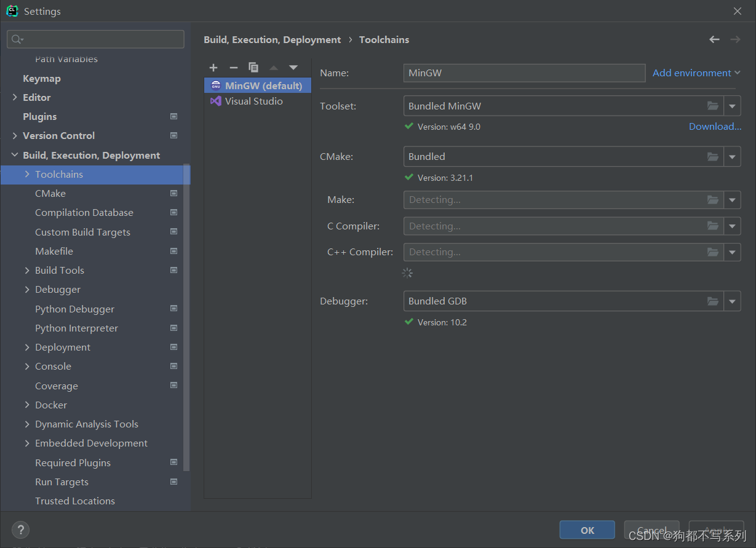Image resolution: width=756 pixels, height=548 pixels.
Task: Click the Build, Execution, Deployment breadcrumb
Action: pos(272,39)
